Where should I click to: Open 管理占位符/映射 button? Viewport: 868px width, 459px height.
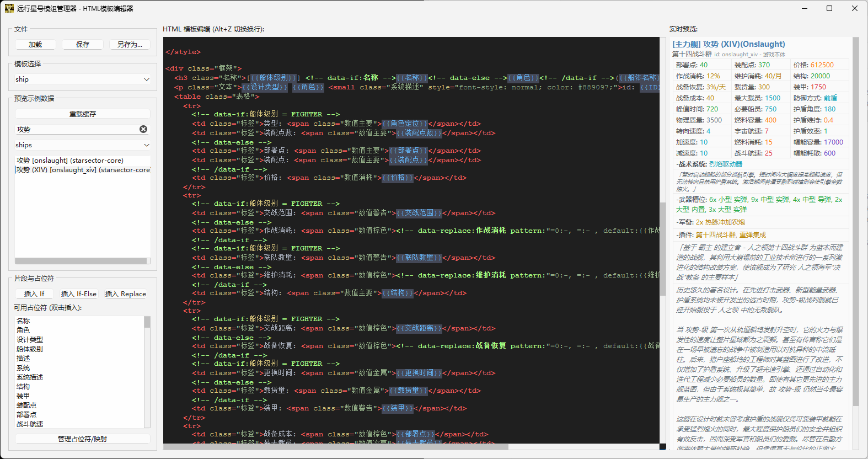coord(83,439)
